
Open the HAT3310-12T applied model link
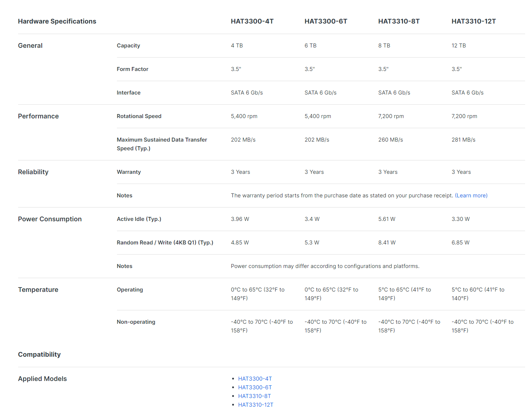(256, 405)
